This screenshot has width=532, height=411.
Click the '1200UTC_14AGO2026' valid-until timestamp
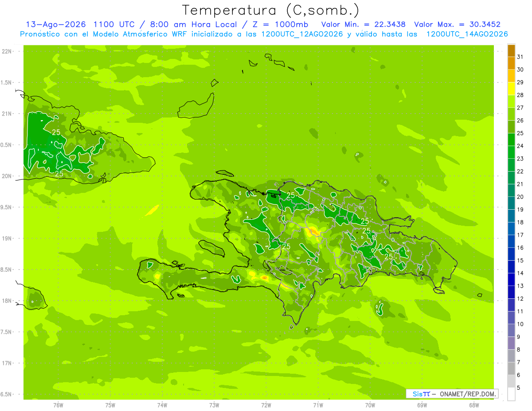point(467,34)
